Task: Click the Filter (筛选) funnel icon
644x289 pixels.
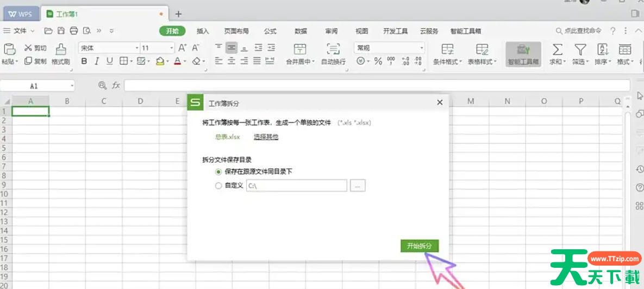Action: [580, 50]
